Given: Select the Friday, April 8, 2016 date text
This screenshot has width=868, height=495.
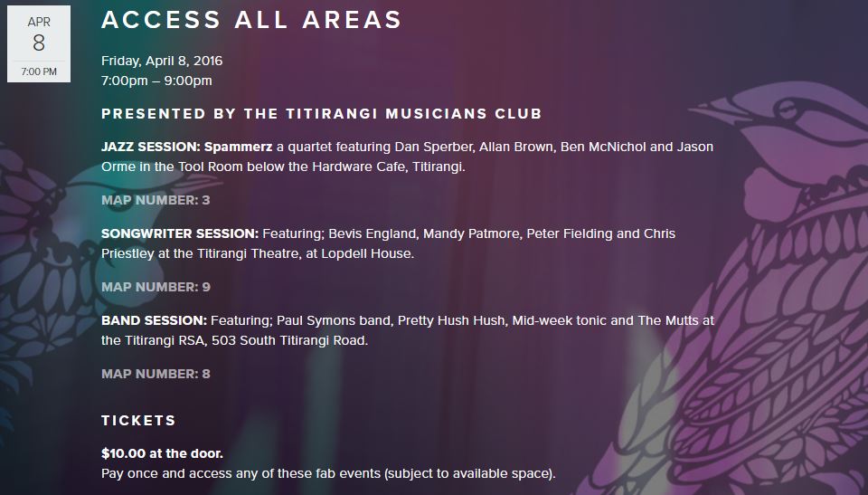Looking at the screenshot, I should (x=162, y=61).
